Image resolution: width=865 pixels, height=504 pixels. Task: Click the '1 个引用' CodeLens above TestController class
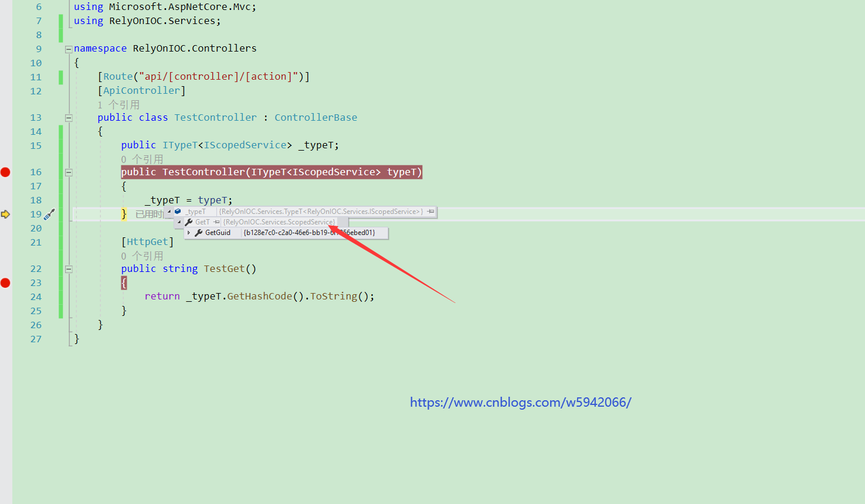pos(118,104)
